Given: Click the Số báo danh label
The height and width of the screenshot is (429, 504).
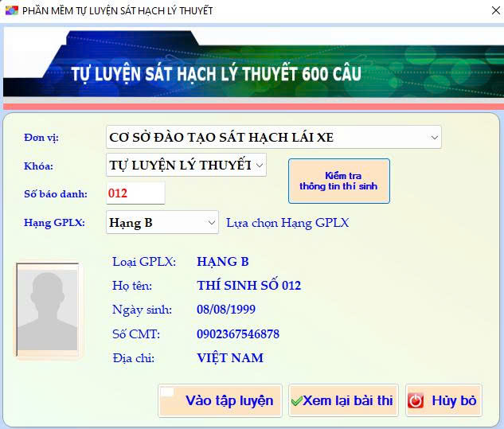Looking at the screenshot, I should click(x=56, y=193).
